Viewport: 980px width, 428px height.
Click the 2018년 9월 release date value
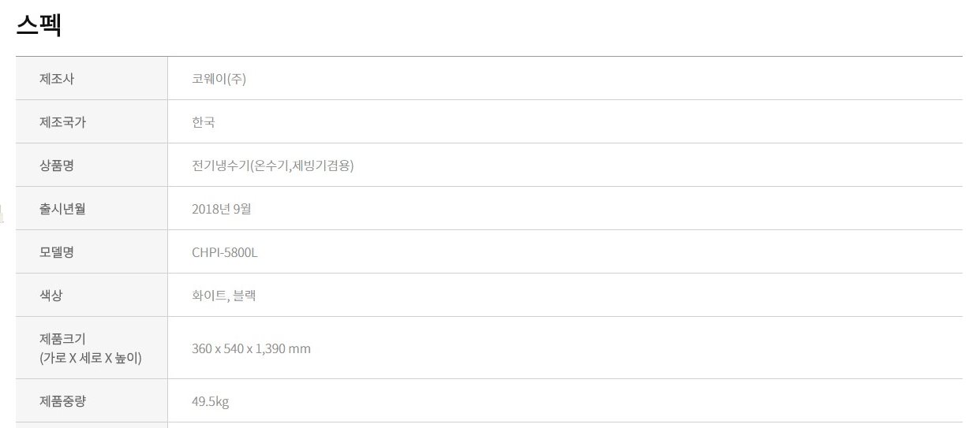coord(222,209)
